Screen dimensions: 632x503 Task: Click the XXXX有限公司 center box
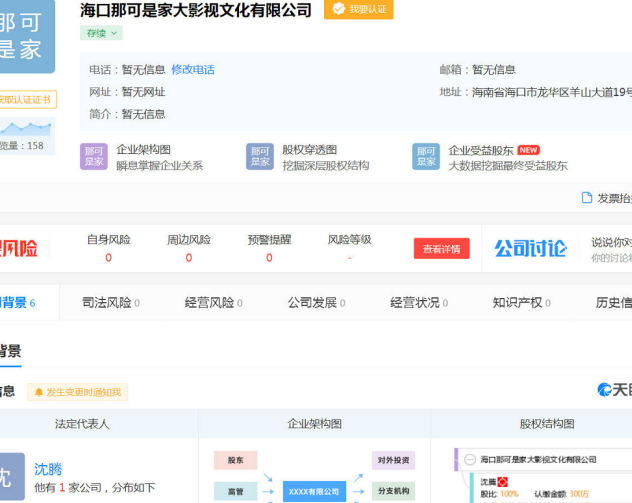coord(314,492)
